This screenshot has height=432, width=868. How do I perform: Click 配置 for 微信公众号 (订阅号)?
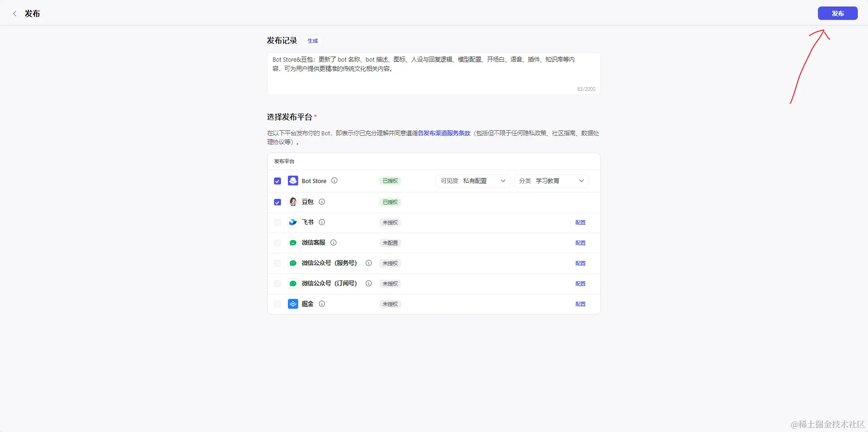(581, 284)
